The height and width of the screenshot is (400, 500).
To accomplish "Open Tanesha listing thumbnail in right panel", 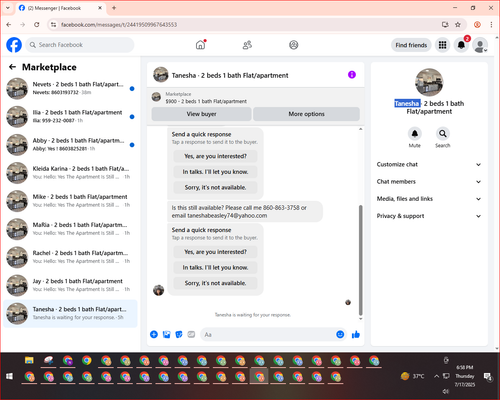I will point(429,82).
